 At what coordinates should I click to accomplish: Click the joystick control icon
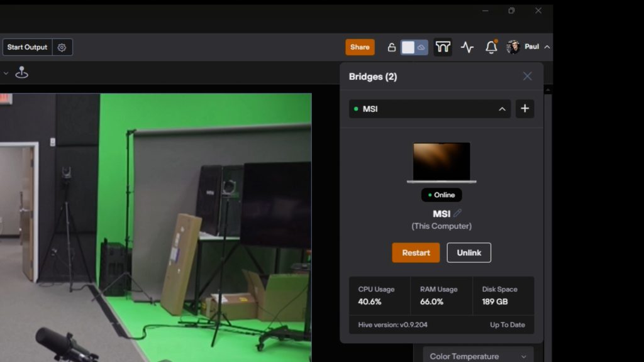coord(22,73)
